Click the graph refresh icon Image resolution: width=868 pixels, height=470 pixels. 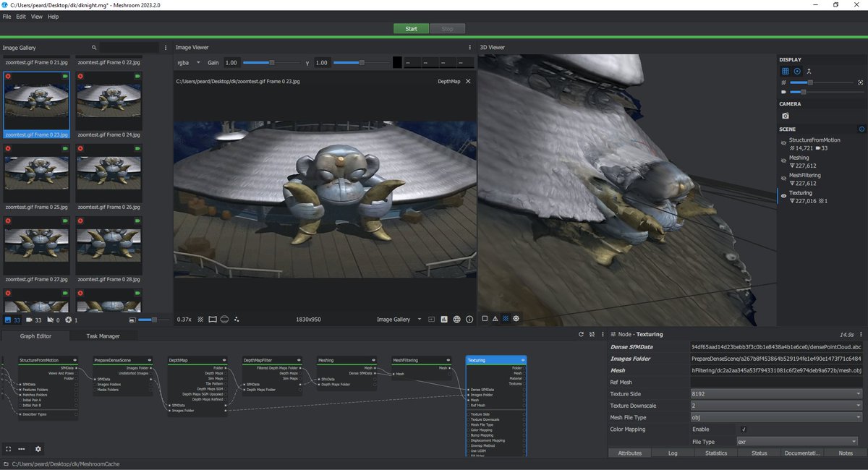click(x=581, y=335)
